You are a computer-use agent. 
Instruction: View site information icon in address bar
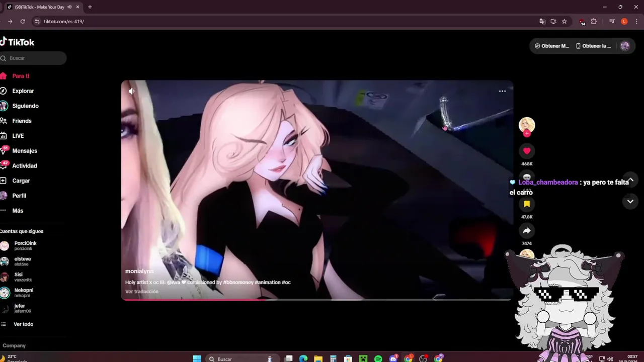click(x=37, y=22)
